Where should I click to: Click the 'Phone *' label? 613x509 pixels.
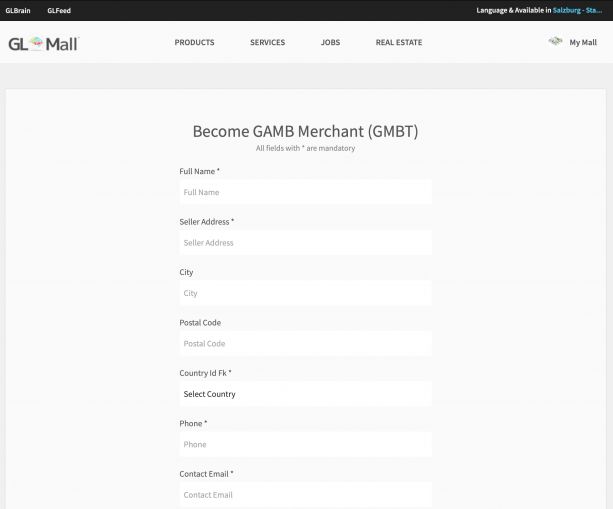(x=193, y=423)
